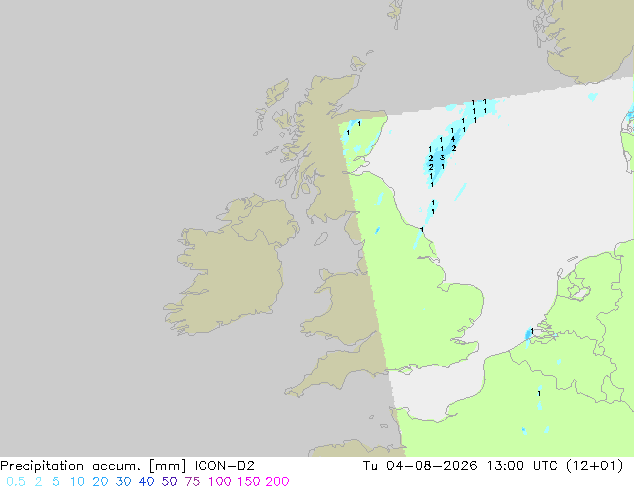Click the '[mm]' unit label
634x490 pixels.
(x=167, y=466)
